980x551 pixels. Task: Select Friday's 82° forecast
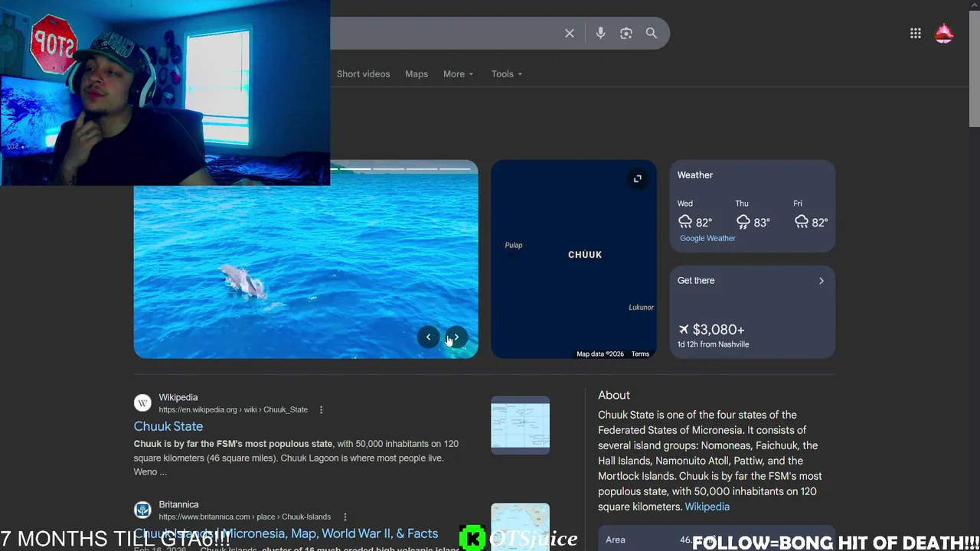point(811,216)
